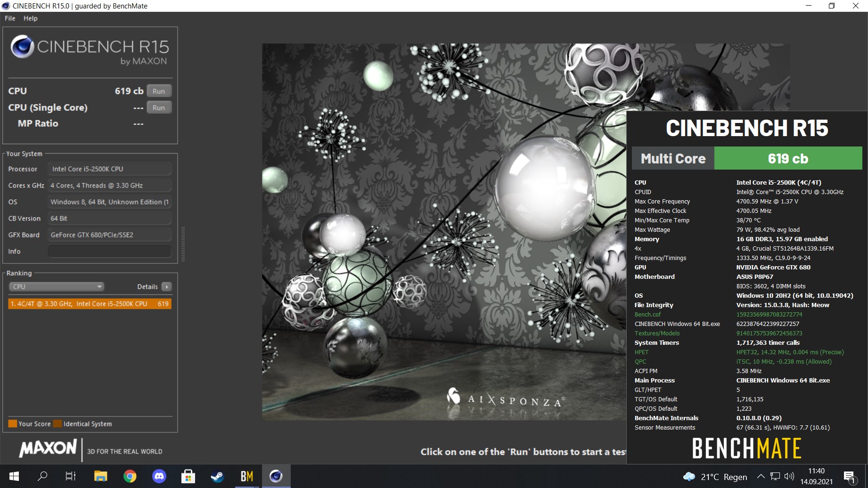868x488 pixels.
Task: Show hidden system tray icons
Action: coord(761,476)
